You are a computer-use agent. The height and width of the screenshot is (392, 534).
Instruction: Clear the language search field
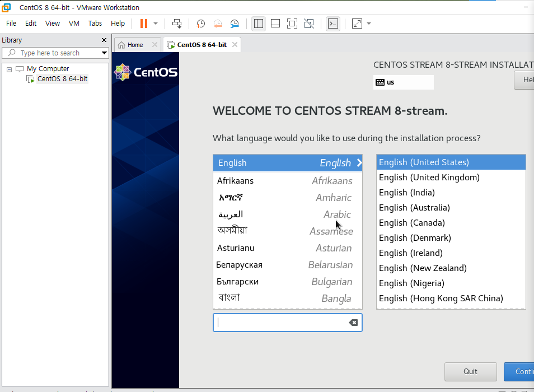pyautogui.click(x=353, y=323)
